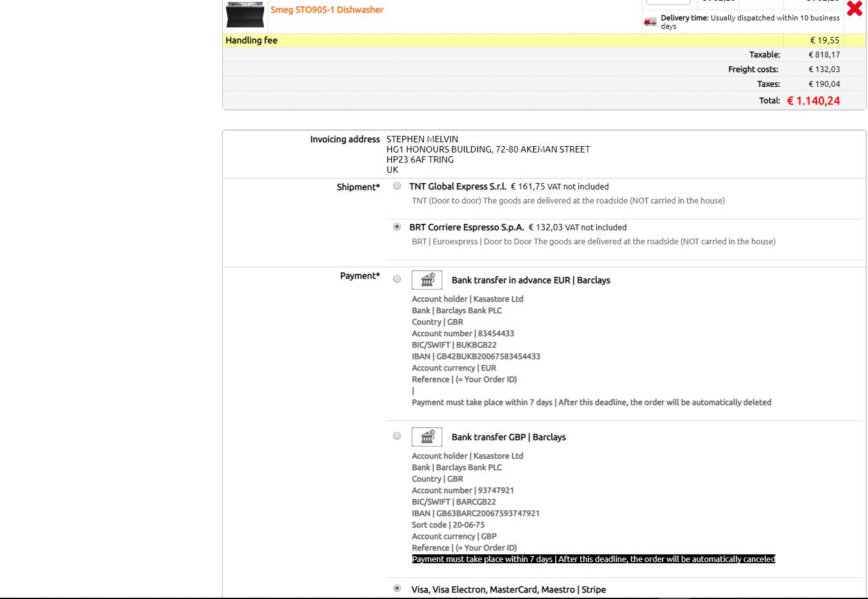868x599 pixels.
Task: Click 'BIC/SWIFT | BARCGB22' line
Action: coord(454,502)
